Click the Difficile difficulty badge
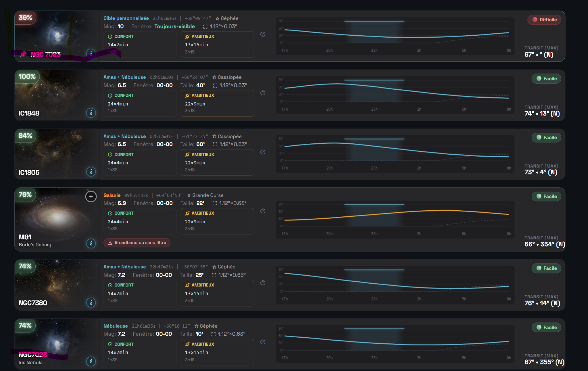 [544, 20]
